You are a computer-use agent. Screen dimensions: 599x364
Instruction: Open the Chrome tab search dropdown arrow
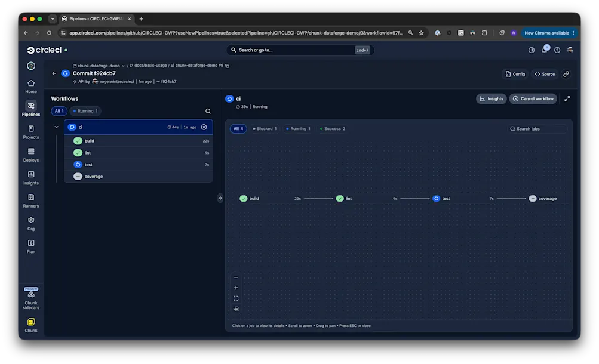[x=53, y=18]
